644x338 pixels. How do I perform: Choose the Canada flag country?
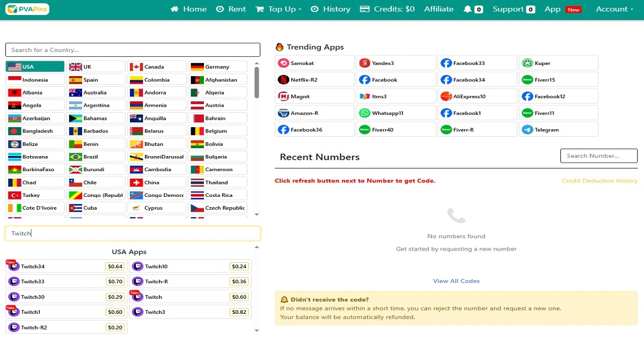(157, 67)
